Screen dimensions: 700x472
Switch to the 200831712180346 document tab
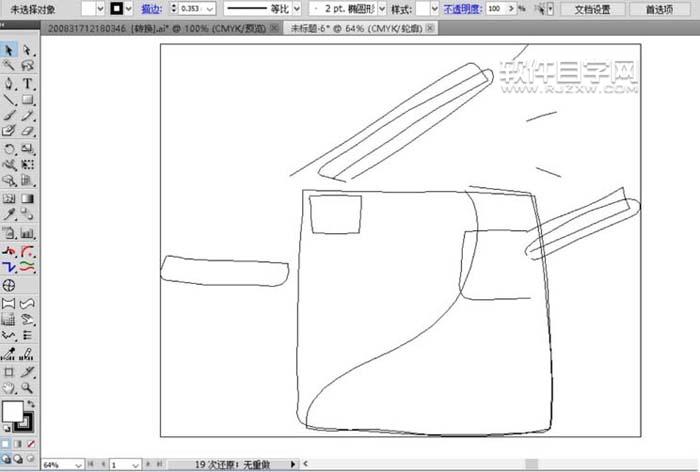pyautogui.click(x=100, y=29)
